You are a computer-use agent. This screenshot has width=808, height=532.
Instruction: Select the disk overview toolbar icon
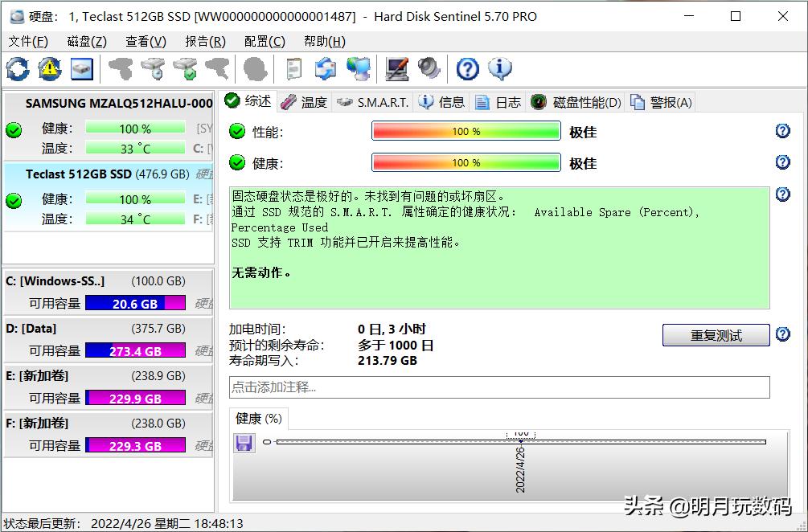click(80, 68)
